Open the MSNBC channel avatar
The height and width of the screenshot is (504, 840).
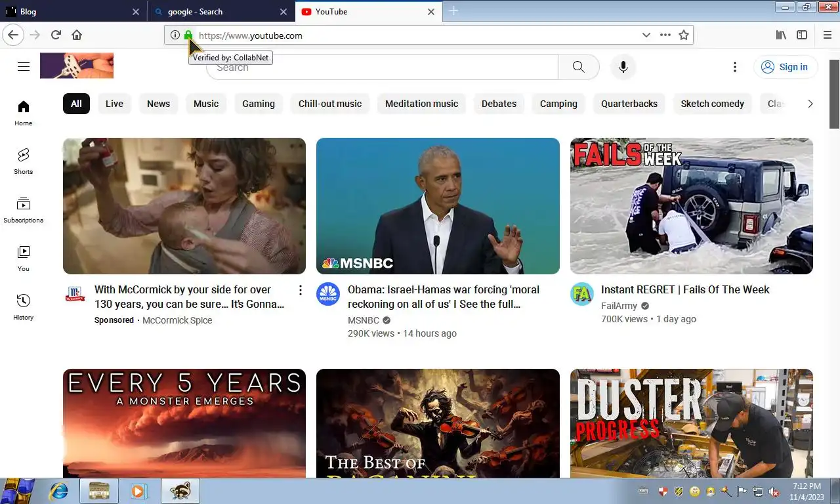[328, 294]
